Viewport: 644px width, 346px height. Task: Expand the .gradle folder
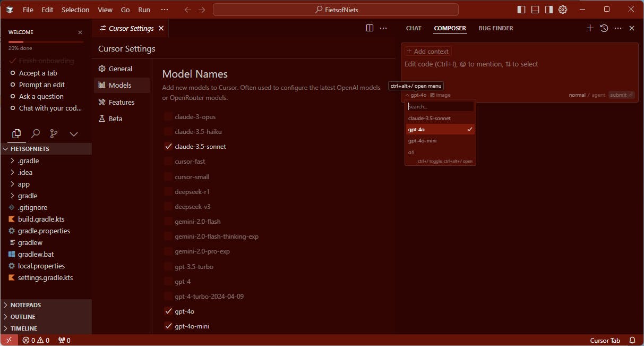pos(46,161)
